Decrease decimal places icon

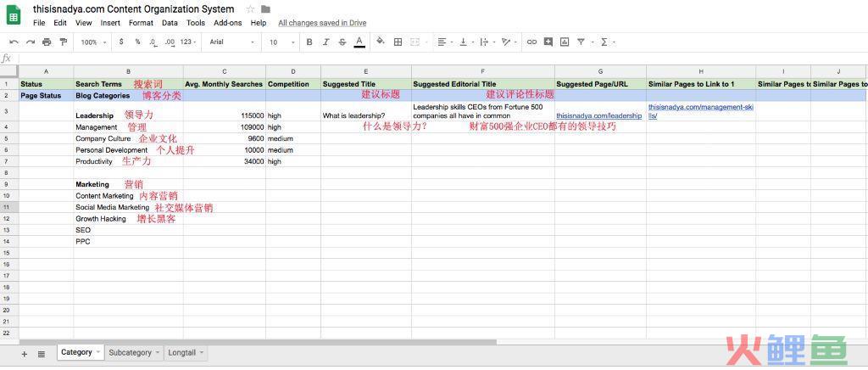(153, 42)
